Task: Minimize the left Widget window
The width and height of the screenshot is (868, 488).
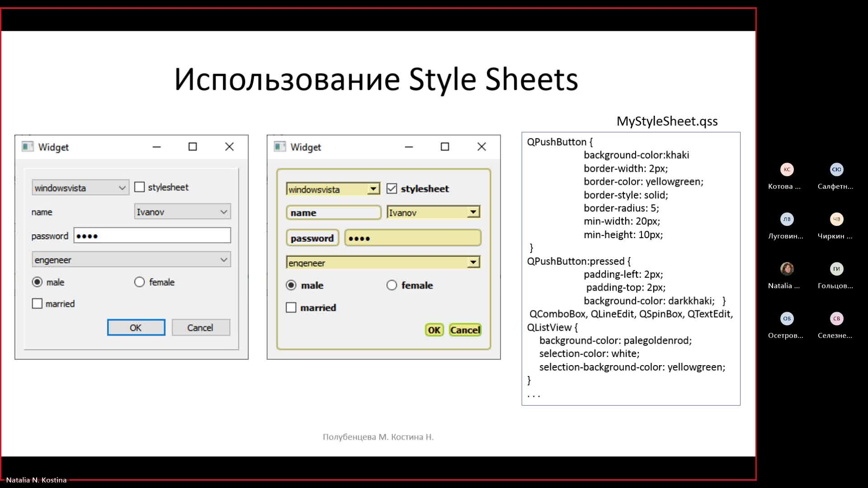Action: 157,147
